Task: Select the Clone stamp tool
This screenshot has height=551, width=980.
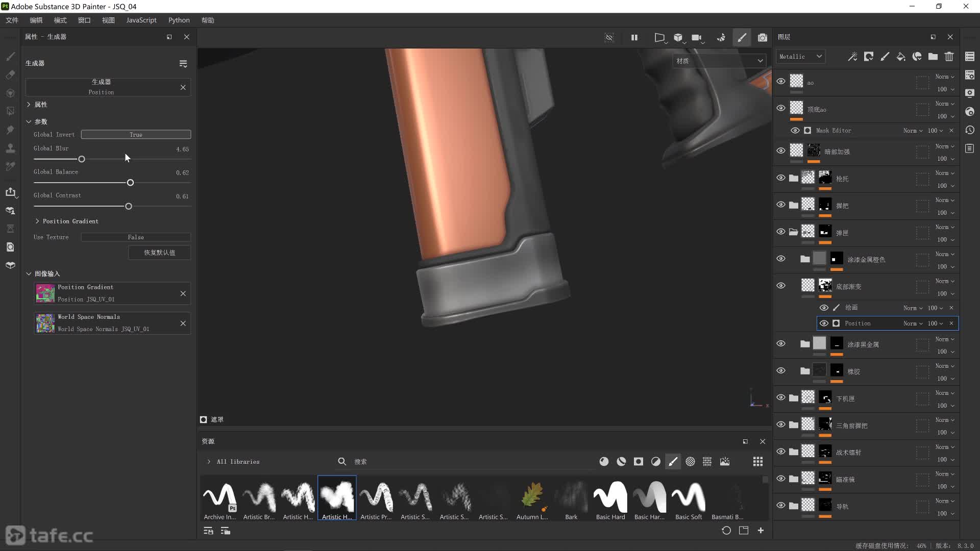Action: 10,148
